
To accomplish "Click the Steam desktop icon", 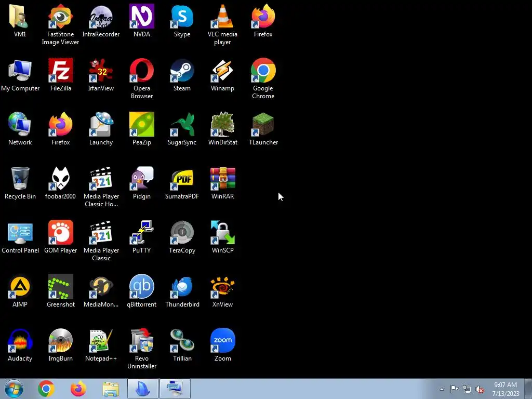I will (182, 70).
